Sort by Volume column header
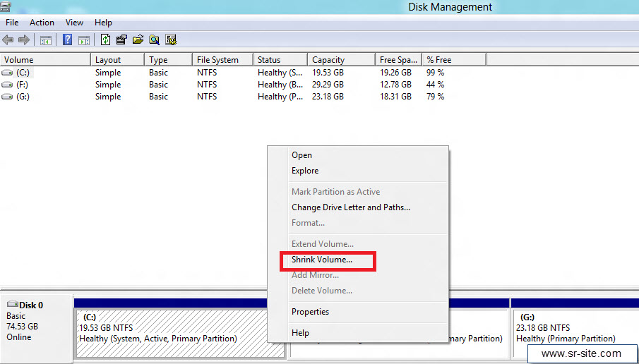The image size is (639, 364). coord(45,60)
